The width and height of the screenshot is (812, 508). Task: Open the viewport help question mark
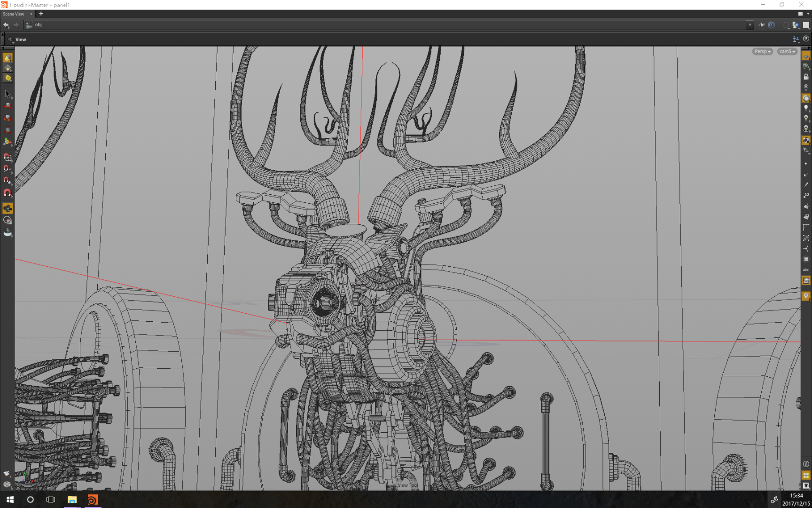pyautogui.click(x=806, y=39)
